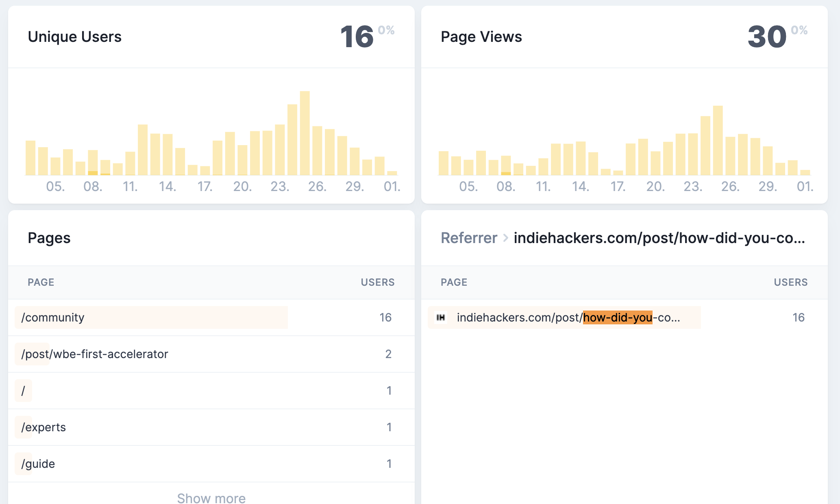Select the /community page row
This screenshot has height=504, width=840.
click(53, 317)
